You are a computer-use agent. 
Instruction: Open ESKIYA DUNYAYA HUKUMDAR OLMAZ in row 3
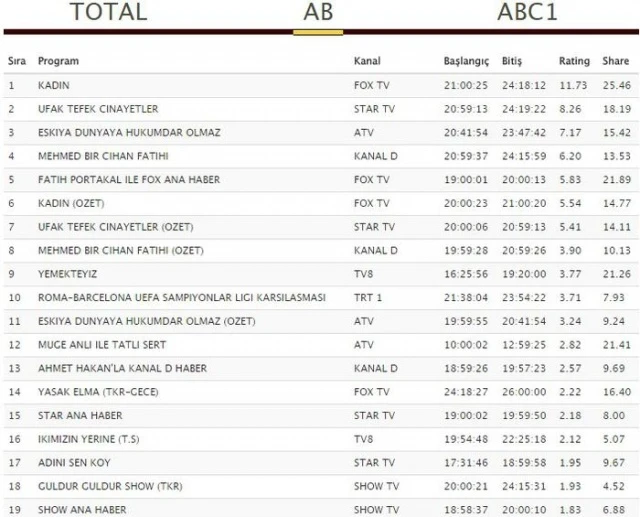click(x=129, y=132)
